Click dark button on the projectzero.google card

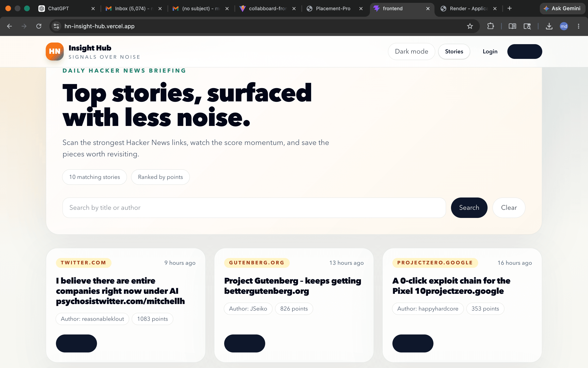point(413,343)
